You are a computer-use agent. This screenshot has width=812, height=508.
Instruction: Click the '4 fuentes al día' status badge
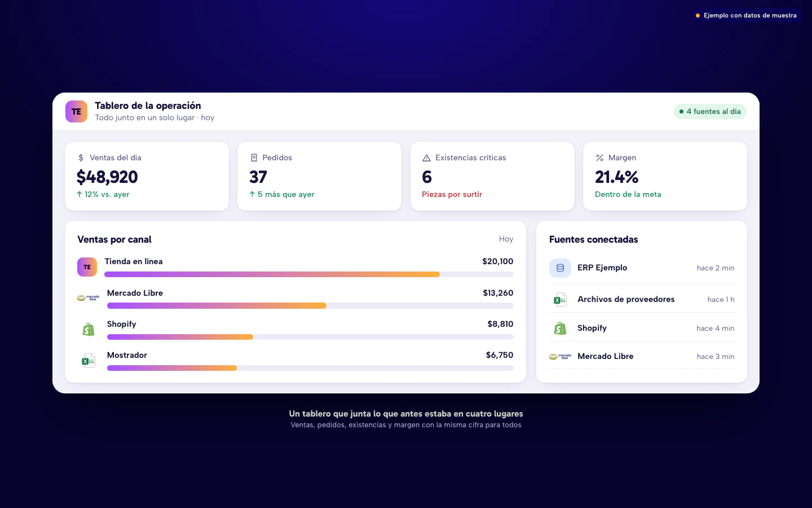point(710,112)
